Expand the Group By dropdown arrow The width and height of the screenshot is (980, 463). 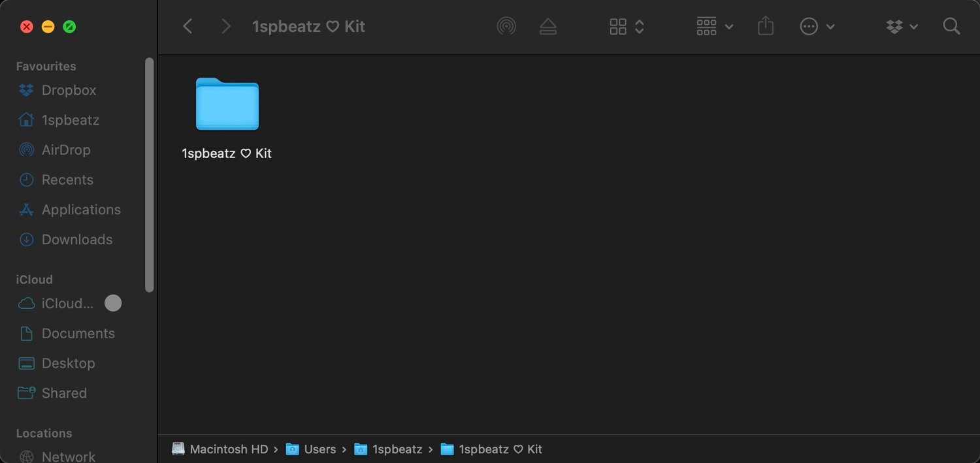click(729, 27)
